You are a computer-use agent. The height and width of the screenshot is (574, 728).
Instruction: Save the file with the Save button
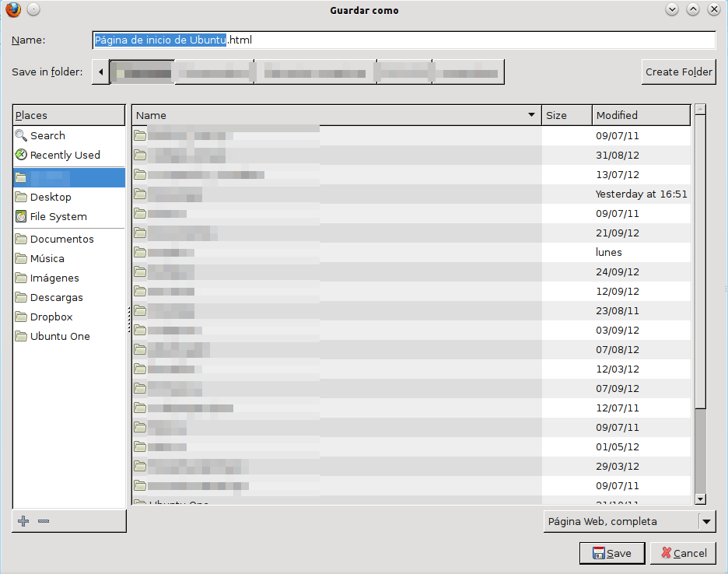[612, 553]
